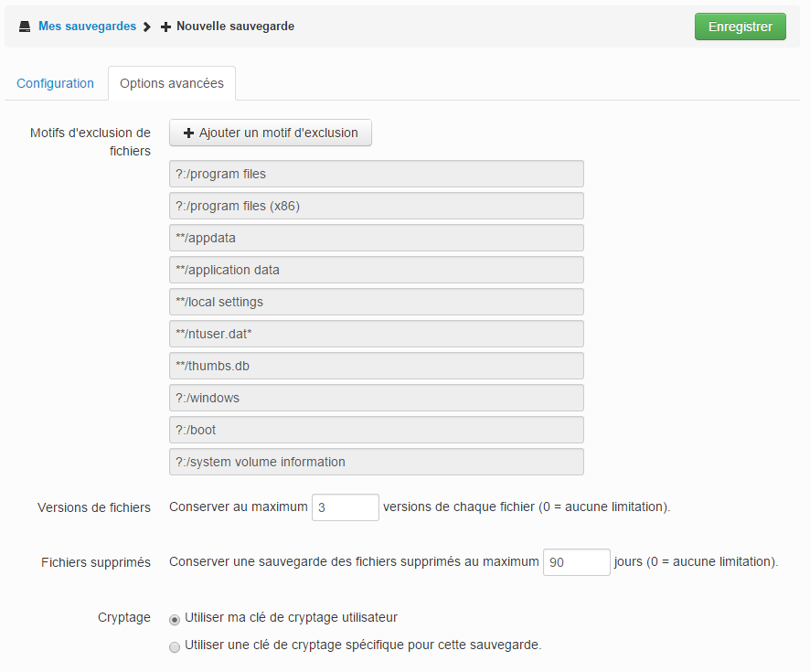Click the **/ntuser.dat* exclusion pattern
Screen dimensions: 810x672
tap(377, 334)
